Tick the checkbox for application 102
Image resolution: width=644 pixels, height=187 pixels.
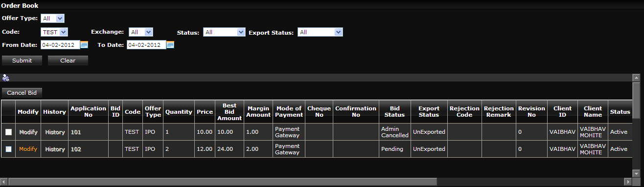pyautogui.click(x=8, y=149)
